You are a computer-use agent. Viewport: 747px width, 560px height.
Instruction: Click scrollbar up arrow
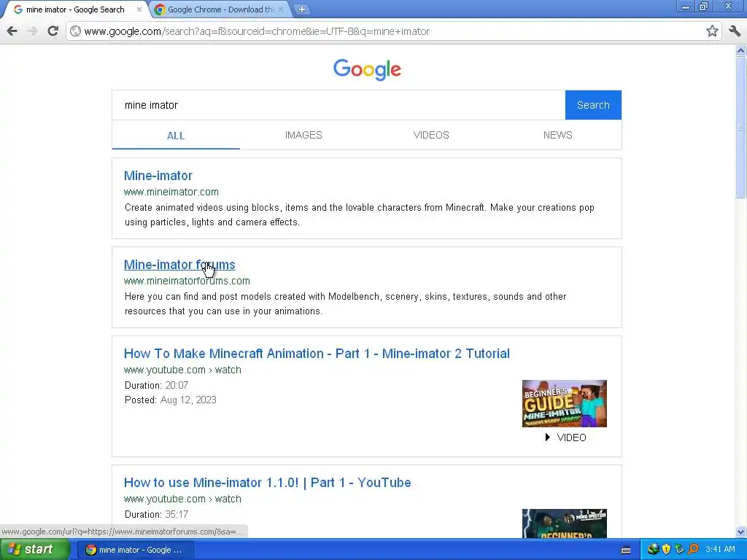(741, 50)
